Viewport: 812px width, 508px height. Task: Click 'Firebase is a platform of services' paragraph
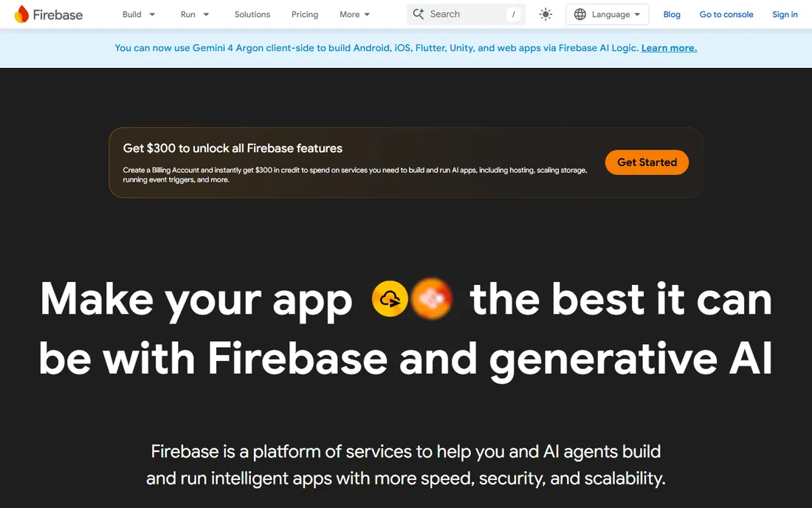point(405,465)
